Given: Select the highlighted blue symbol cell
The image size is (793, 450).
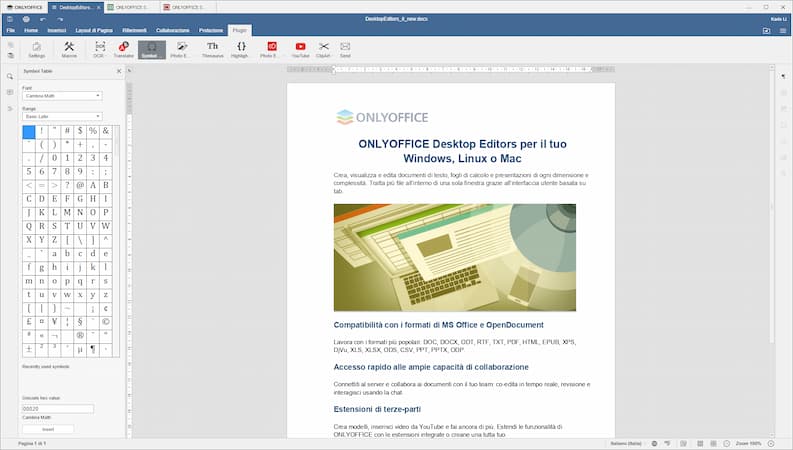Looking at the screenshot, I should [x=29, y=132].
